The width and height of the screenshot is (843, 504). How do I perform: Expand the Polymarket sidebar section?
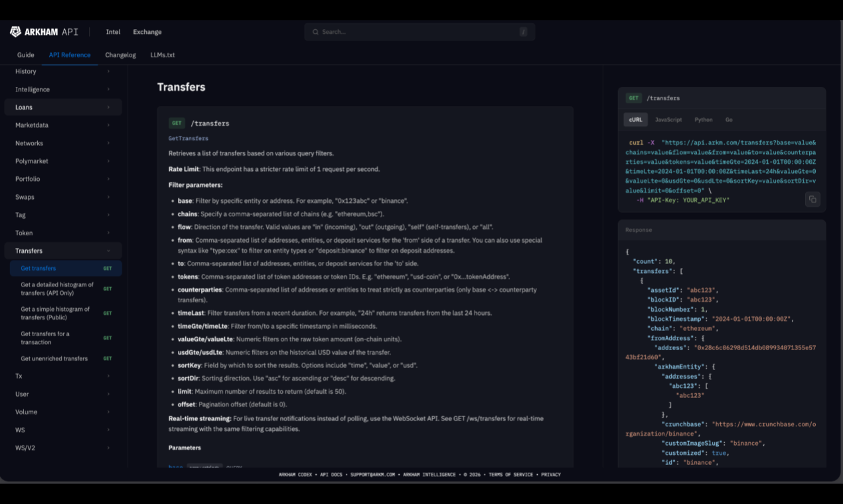(63, 161)
